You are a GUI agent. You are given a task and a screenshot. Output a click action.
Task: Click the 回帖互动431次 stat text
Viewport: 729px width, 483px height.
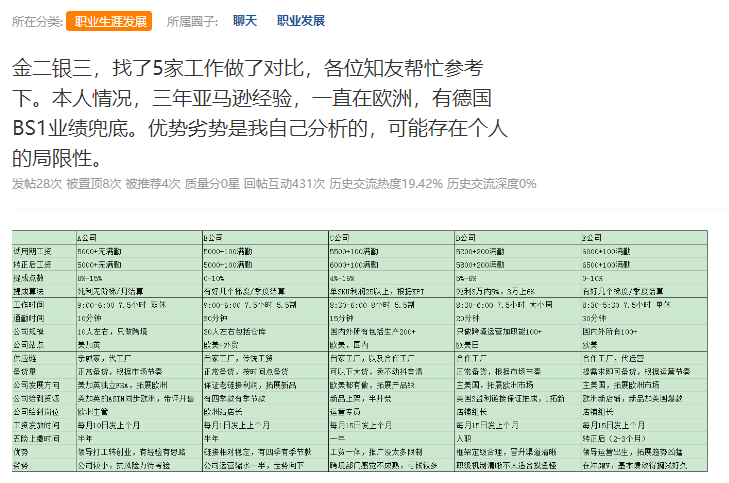[285, 184]
